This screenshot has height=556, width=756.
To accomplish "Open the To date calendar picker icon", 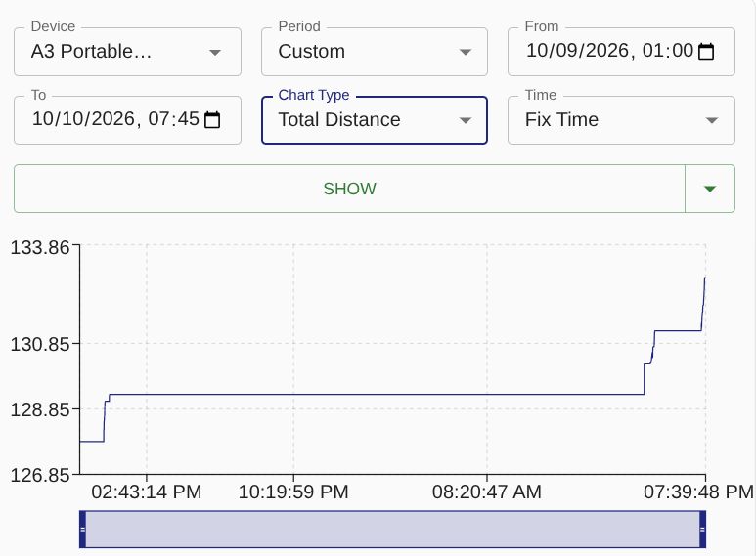I will click(x=212, y=119).
